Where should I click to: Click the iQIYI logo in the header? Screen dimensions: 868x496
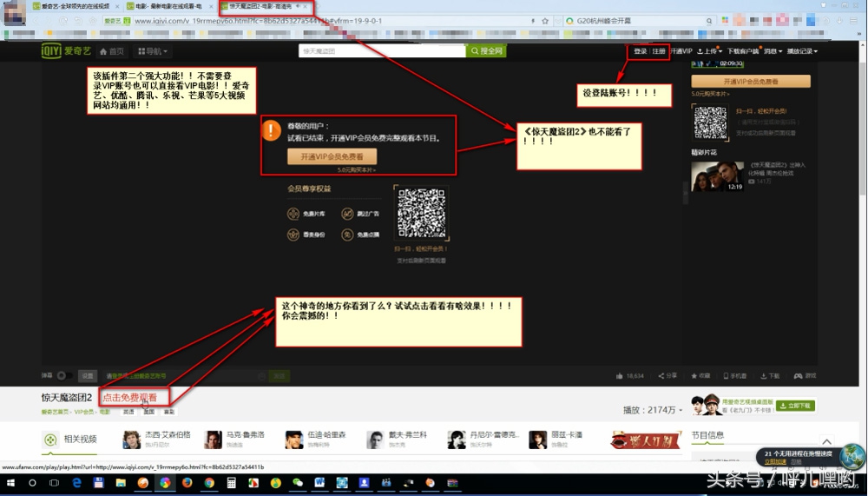(x=66, y=51)
